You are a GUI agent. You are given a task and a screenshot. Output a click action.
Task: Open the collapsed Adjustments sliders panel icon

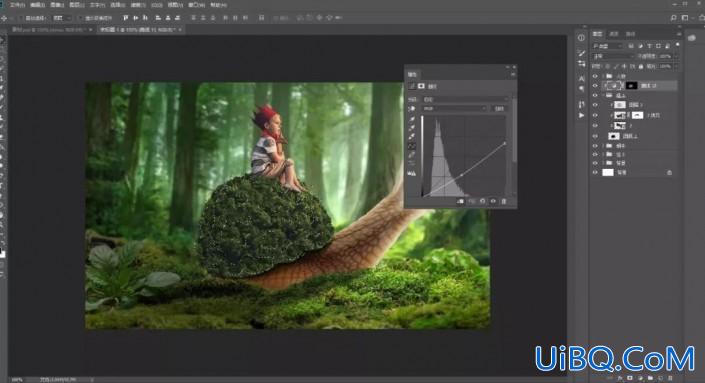pyautogui.click(x=581, y=64)
